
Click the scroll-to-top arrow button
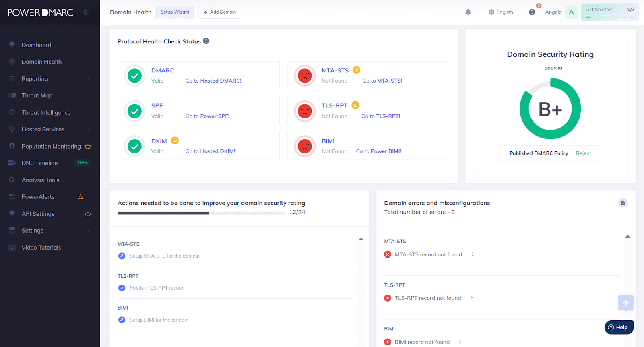click(625, 303)
